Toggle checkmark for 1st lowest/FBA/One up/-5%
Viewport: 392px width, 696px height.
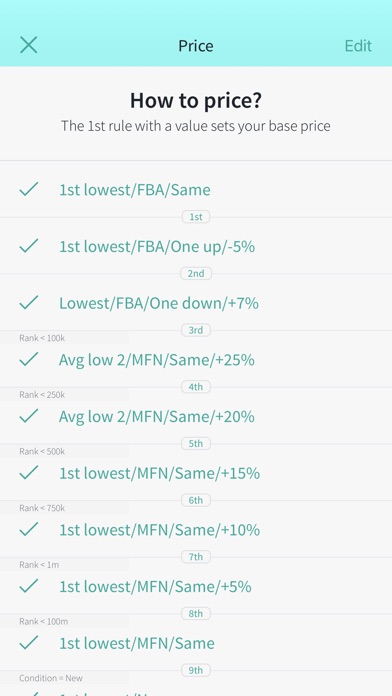click(x=29, y=246)
